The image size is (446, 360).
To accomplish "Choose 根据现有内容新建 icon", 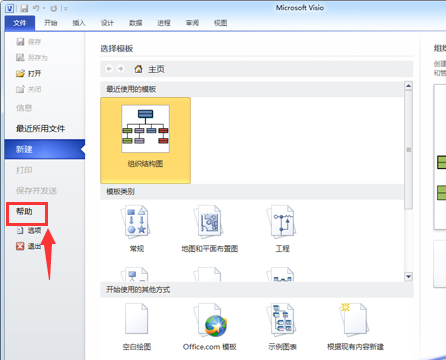I will (355, 319).
